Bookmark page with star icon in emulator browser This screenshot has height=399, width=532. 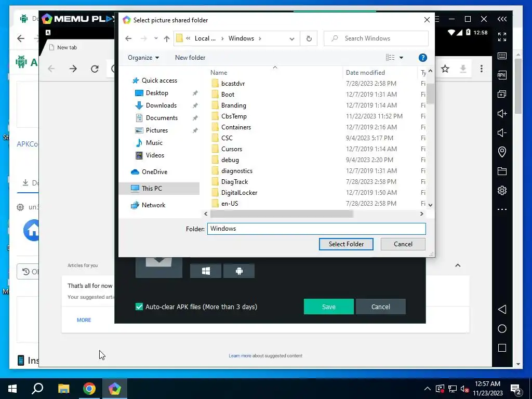[445, 69]
